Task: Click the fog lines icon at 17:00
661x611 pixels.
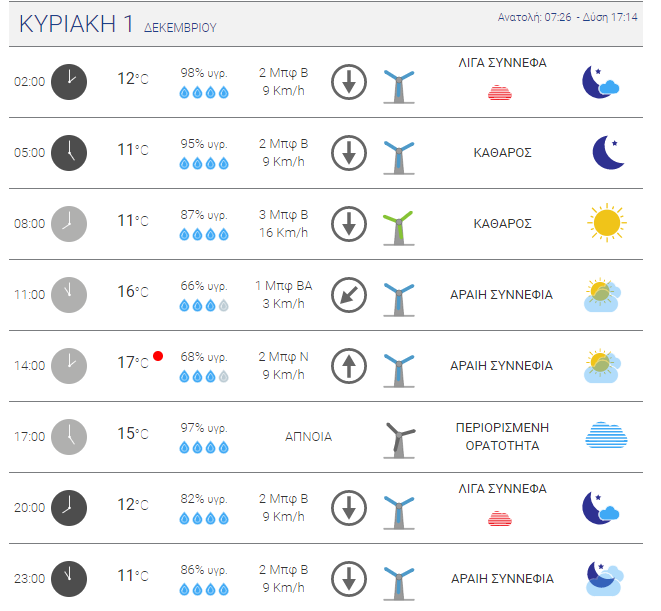Action: [606, 436]
